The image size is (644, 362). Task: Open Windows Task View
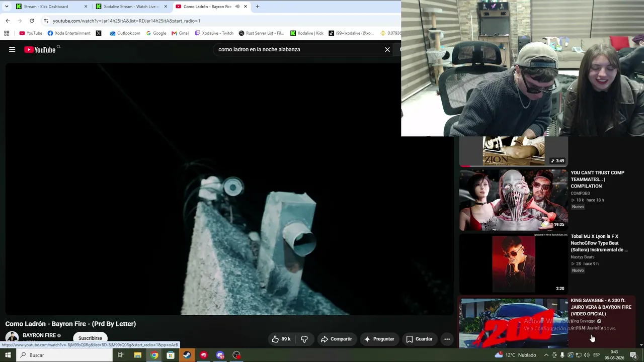click(121, 355)
